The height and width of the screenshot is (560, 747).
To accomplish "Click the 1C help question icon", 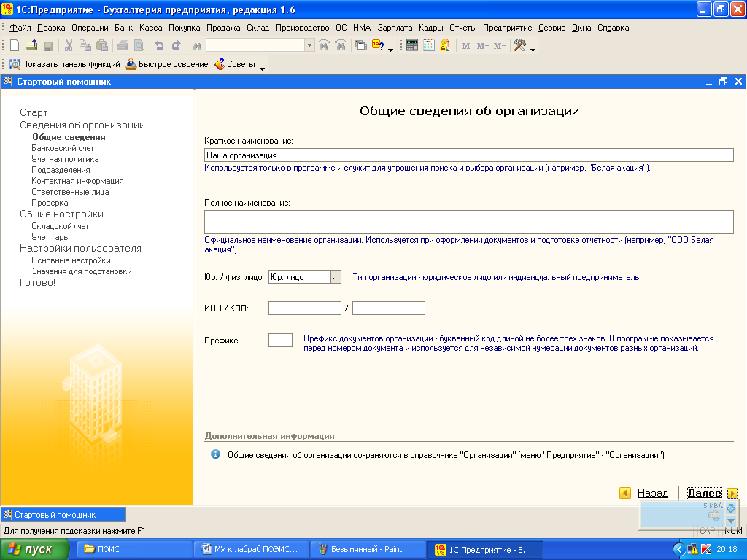I will pos(378,46).
